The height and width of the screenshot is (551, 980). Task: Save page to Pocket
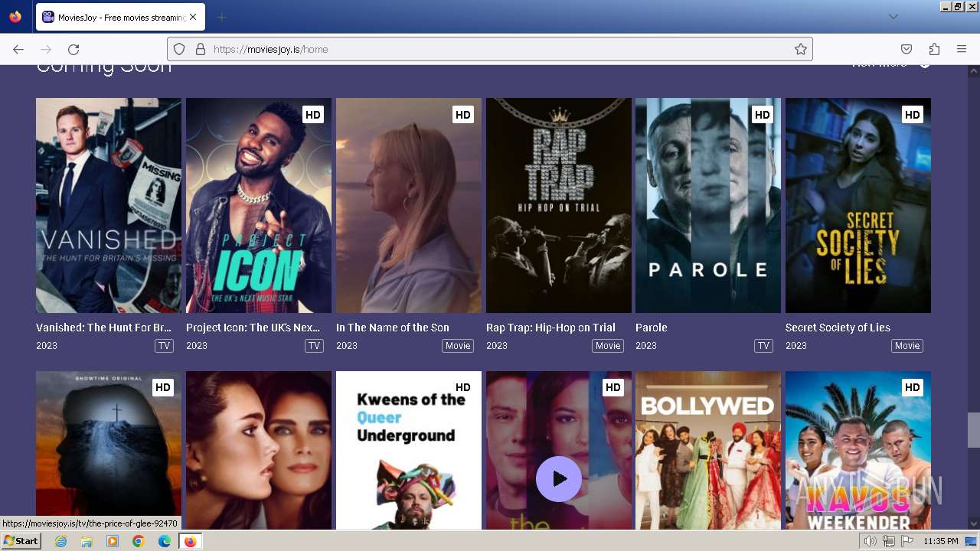906,49
